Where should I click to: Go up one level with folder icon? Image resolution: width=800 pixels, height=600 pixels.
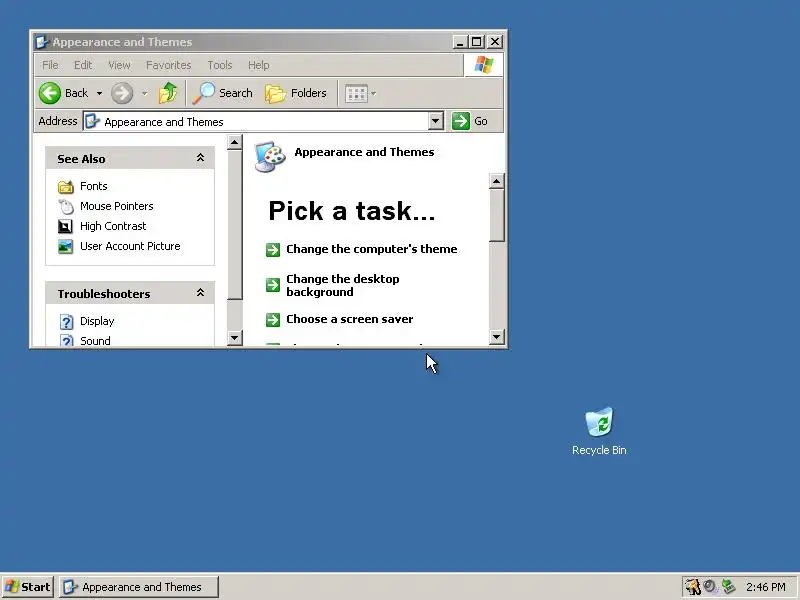tap(167, 93)
